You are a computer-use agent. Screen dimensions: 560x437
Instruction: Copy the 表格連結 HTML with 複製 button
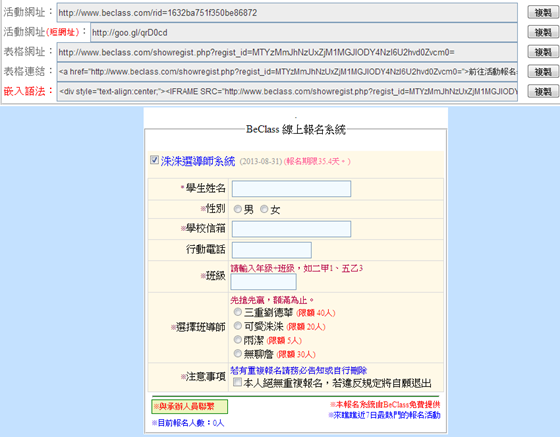(x=543, y=71)
